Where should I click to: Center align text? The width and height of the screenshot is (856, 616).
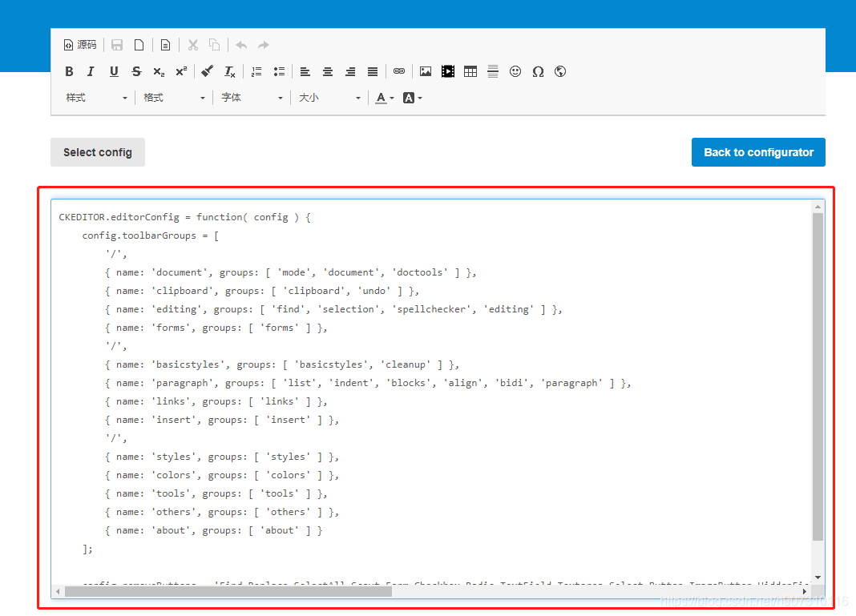pyautogui.click(x=328, y=71)
